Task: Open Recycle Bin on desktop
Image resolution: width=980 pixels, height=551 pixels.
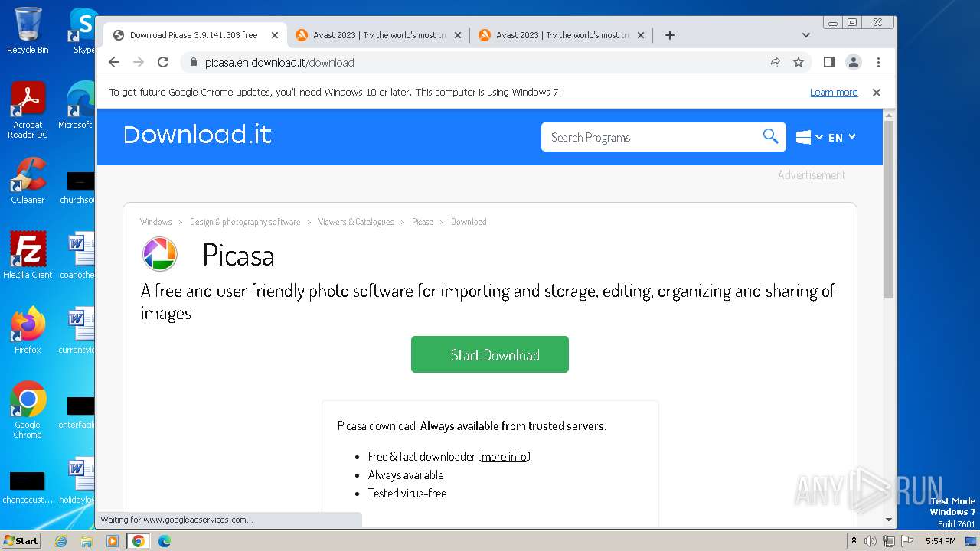Action: (x=28, y=31)
